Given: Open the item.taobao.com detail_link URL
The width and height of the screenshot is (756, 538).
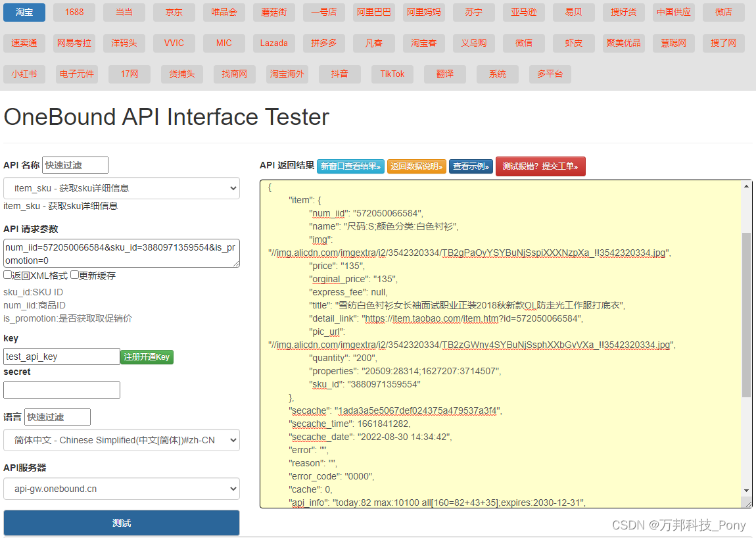Looking at the screenshot, I should coord(471,318).
